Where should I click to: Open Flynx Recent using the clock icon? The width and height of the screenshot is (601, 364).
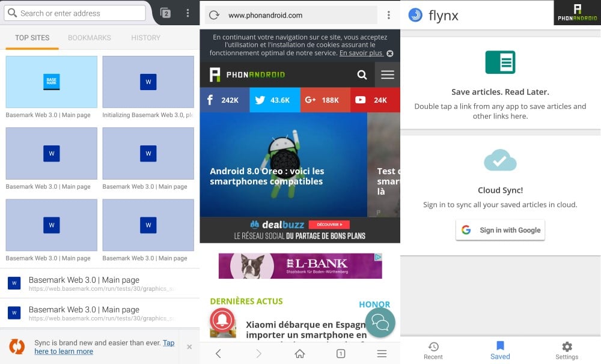433,346
